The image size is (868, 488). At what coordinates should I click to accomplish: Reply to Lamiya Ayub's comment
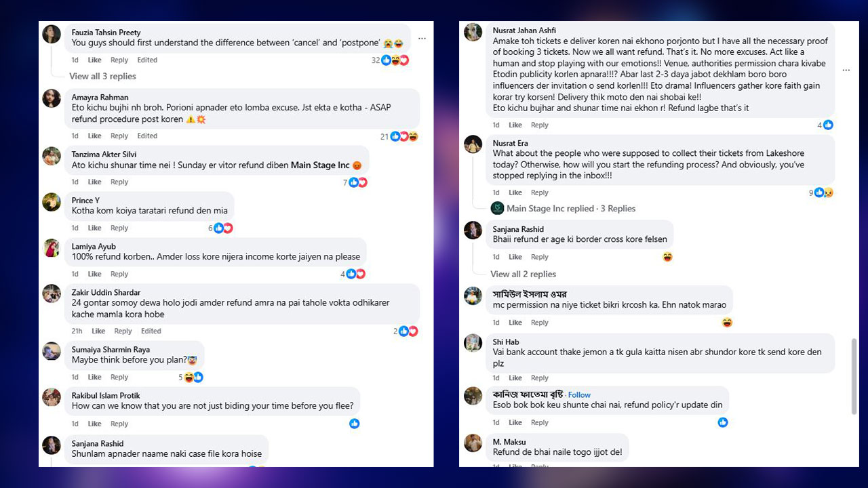[119, 274]
